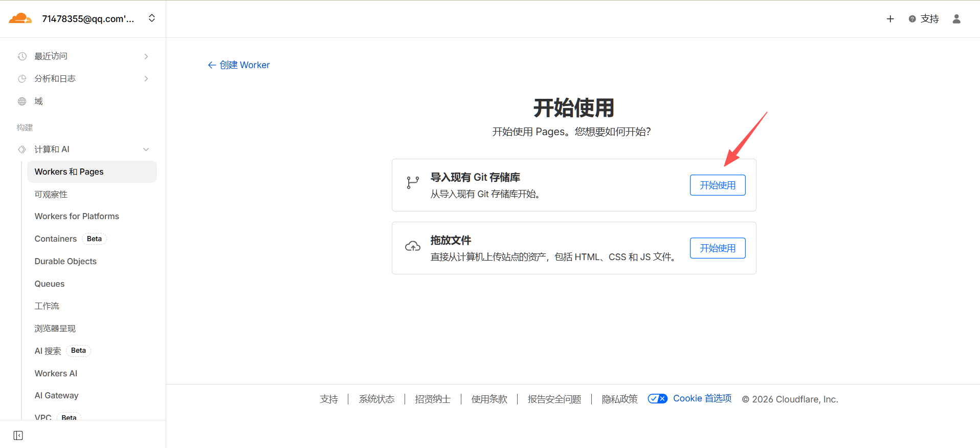Open AI 搜索 sidebar item

click(x=48, y=351)
